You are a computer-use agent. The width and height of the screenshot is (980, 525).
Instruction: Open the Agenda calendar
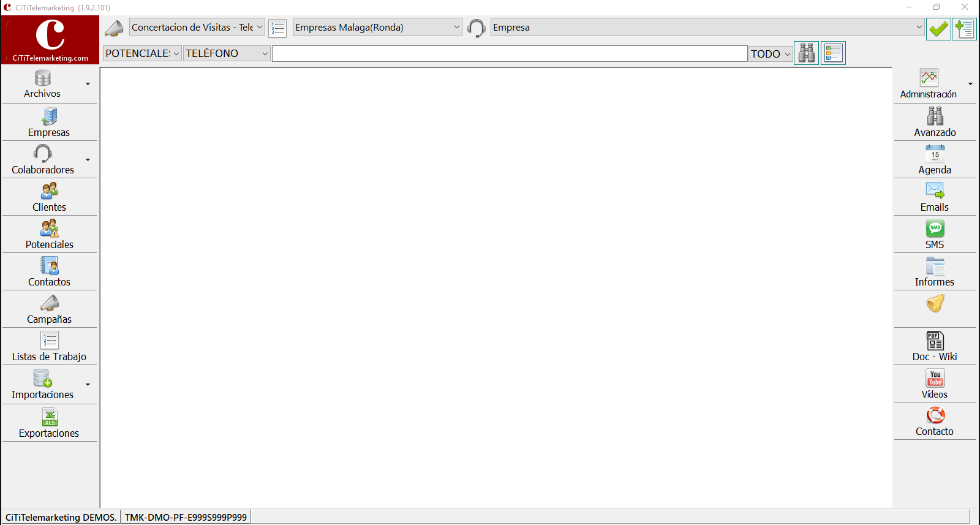click(935, 160)
